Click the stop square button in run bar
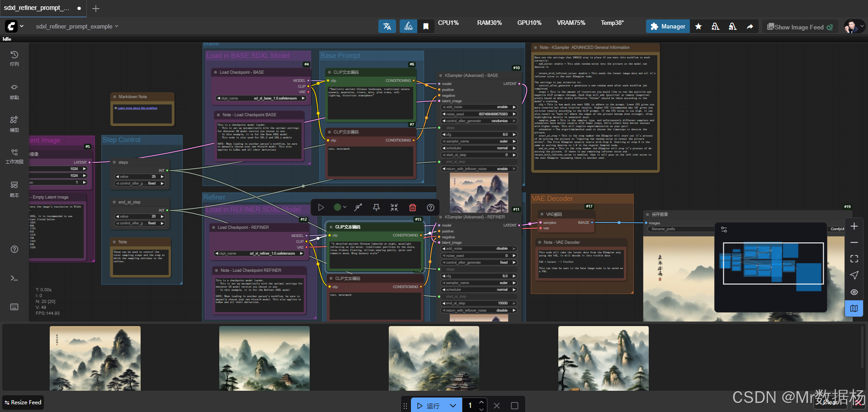 point(514,406)
